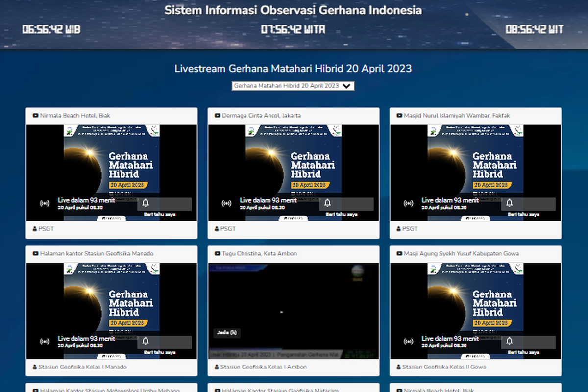Pause the Tugu Christina Ambon video with Jeda
This screenshot has width=588, height=392.
point(226,332)
